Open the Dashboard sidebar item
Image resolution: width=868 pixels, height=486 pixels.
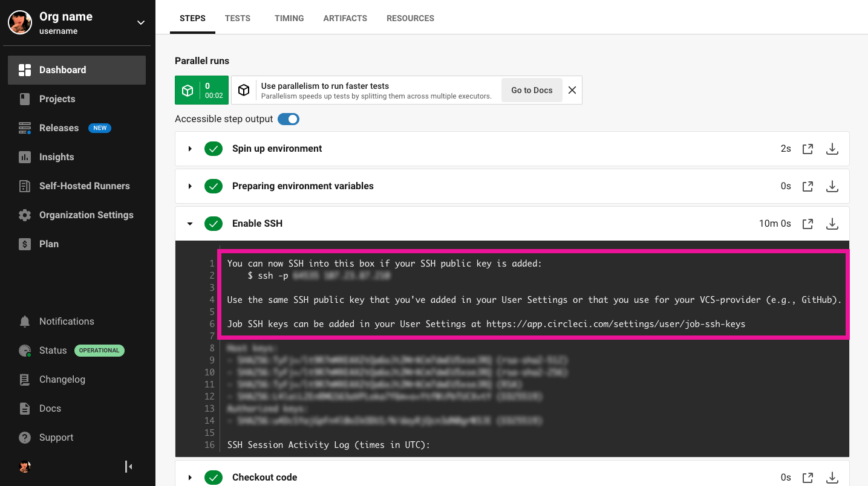77,70
